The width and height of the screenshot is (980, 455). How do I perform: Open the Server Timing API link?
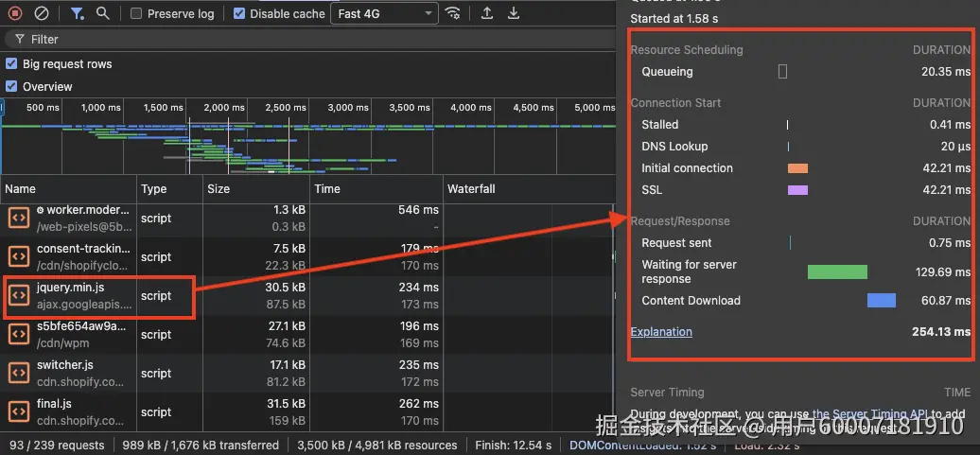pyautogui.click(x=872, y=413)
